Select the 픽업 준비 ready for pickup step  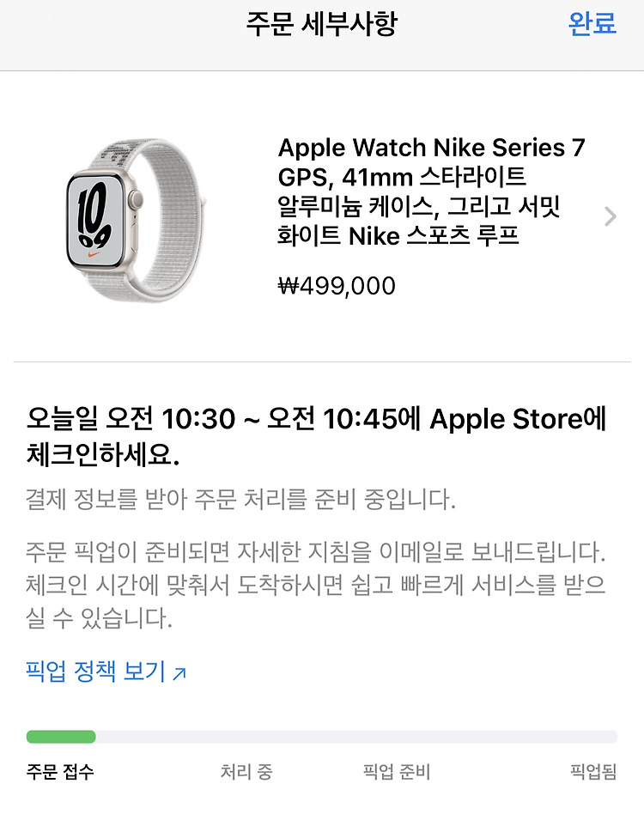pyautogui.click(x=397, y=772)
